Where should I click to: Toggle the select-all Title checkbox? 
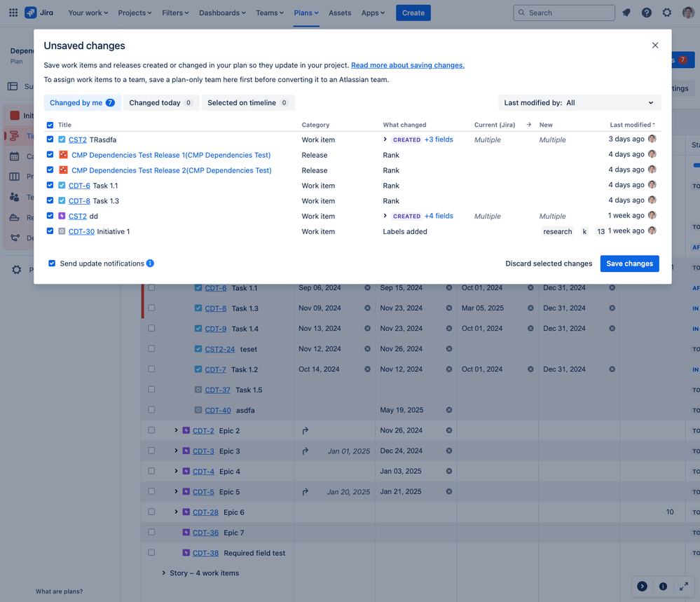(x=50, y=125)
